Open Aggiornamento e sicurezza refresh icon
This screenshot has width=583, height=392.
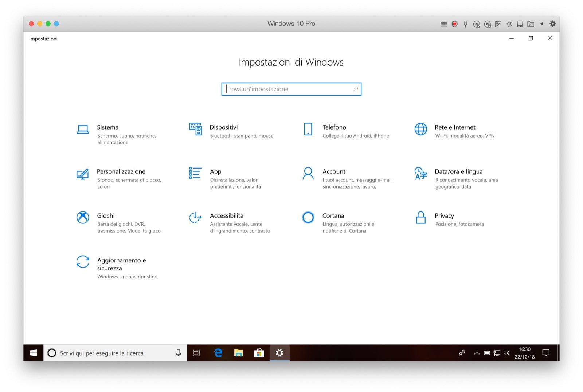click(83, 262)
